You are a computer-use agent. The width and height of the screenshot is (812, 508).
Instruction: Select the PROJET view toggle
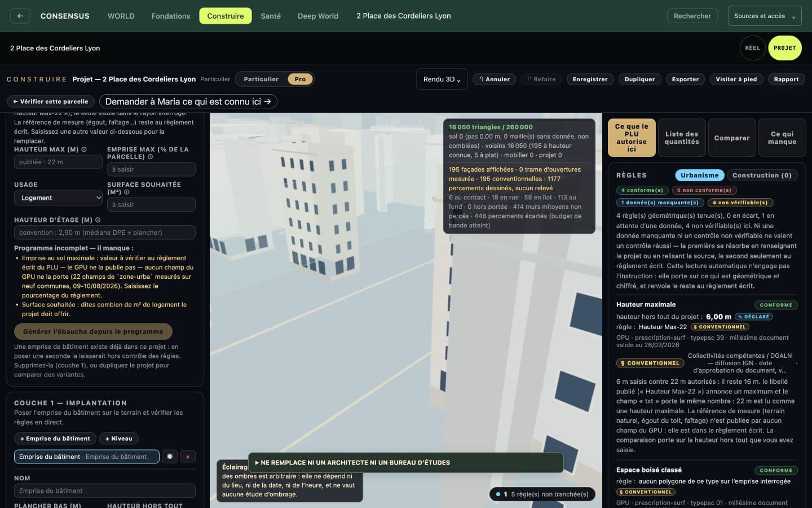[785, 48]
